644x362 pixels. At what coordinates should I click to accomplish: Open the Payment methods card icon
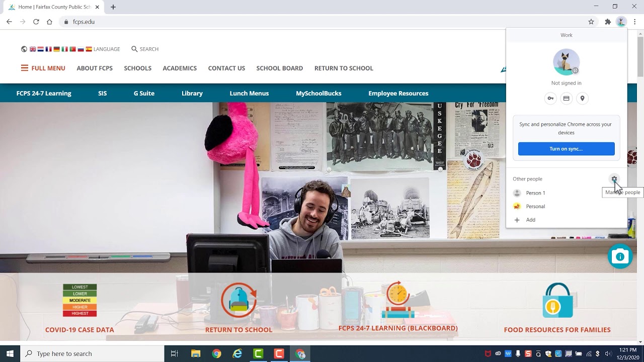[x=567, y=99]
